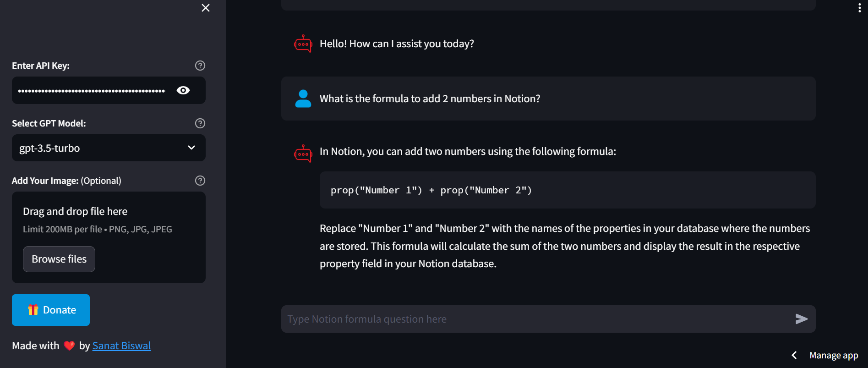Viewport: 868px width, 368px height.
Task: Close the sidebar with the X icon
Action: pos(206,8)
